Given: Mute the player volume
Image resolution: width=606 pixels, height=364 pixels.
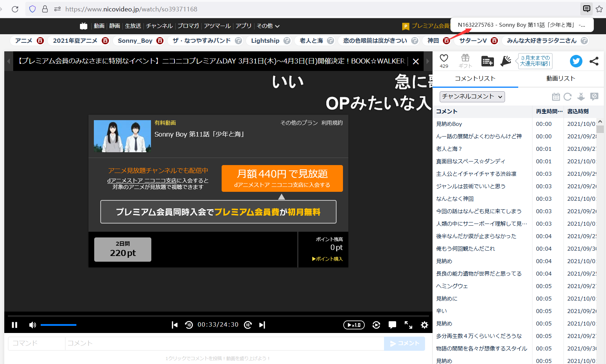Looking at the screenshot, I should [x=32, y=325].
